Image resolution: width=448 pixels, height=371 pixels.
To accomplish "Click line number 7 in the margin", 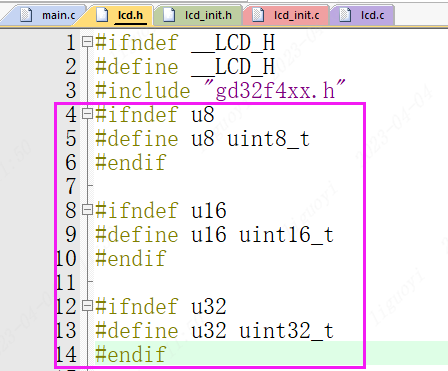I will [x=71, y=186].
